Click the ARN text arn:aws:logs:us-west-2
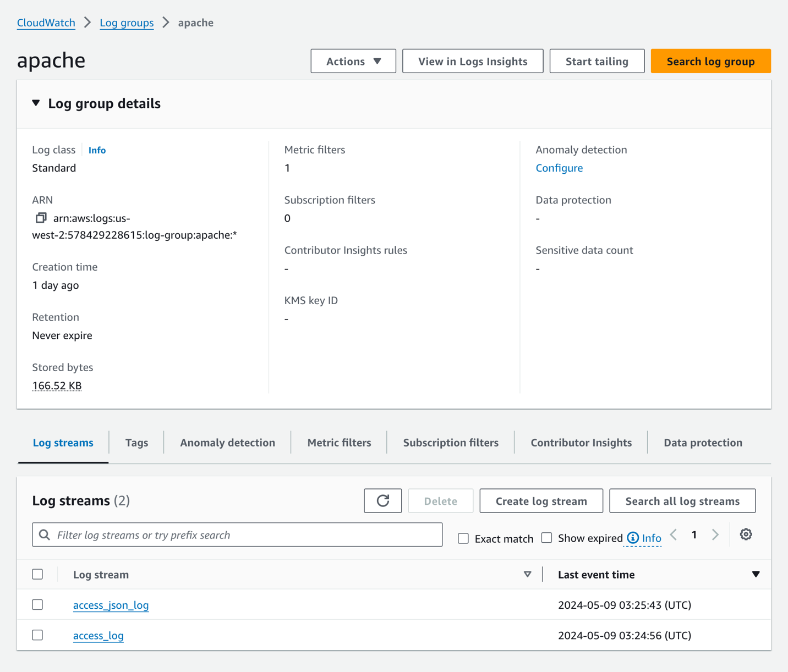The image size is (788, 672). click(135, 227)
